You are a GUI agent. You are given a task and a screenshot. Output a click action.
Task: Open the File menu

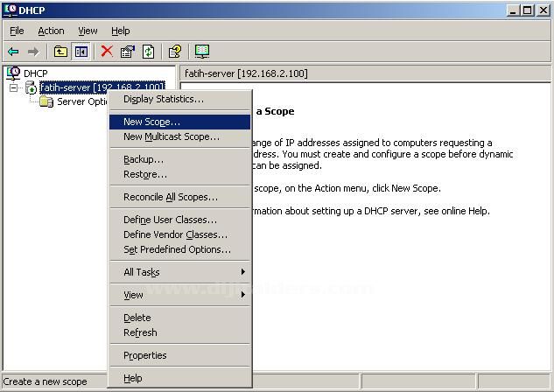coord(17,31)
